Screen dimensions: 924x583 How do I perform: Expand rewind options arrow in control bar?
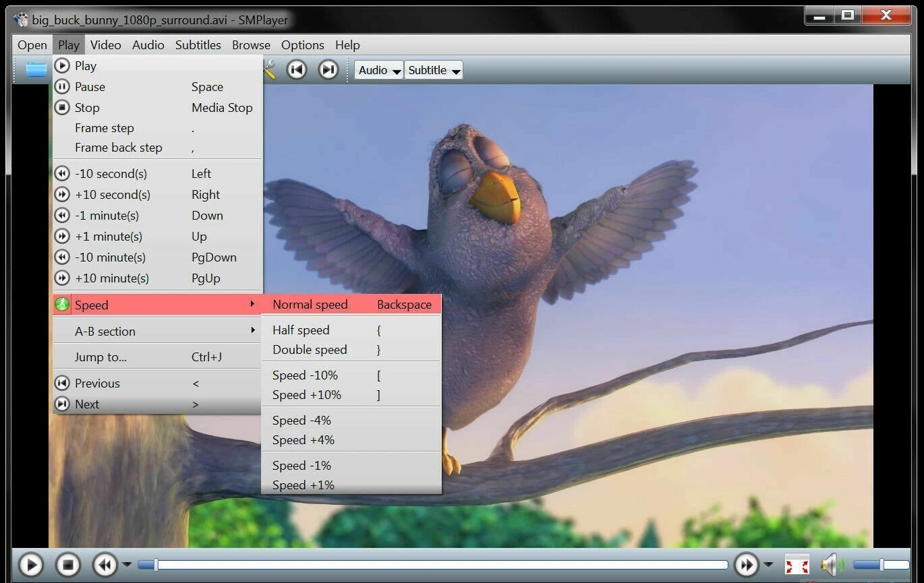pyautogui.click(x=127, y=565)
